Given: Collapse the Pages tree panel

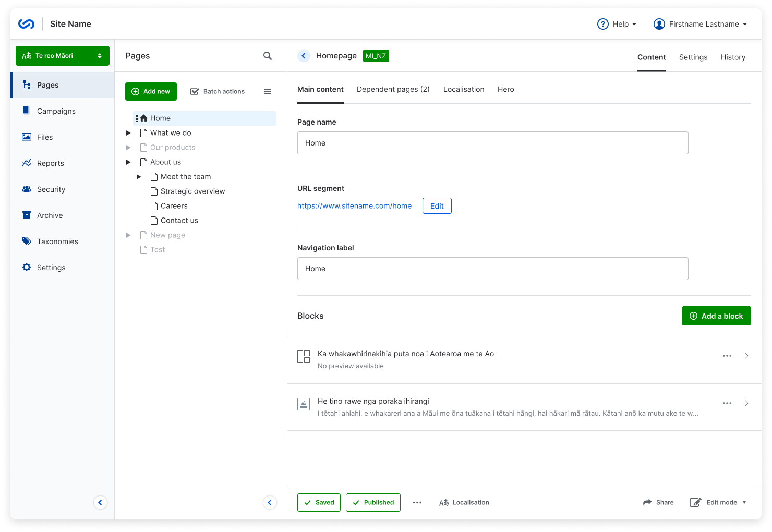Looking at the screenshot, I should coord(270,502).
